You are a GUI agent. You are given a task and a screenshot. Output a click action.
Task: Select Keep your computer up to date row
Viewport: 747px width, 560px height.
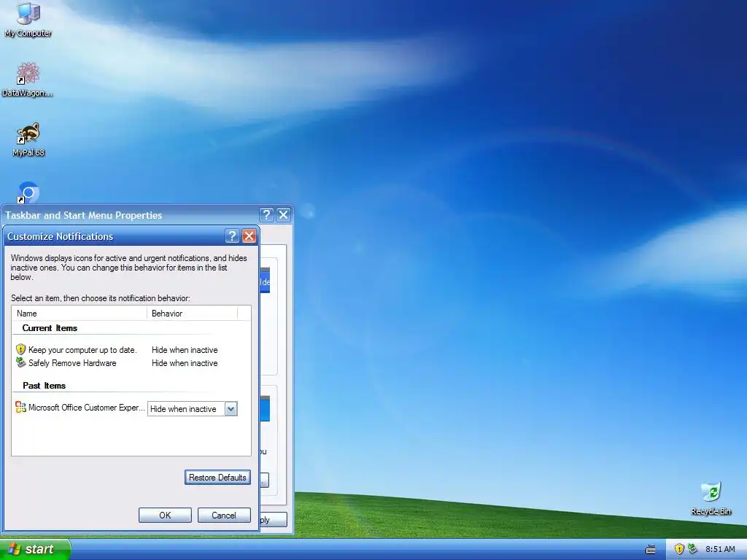82,350
